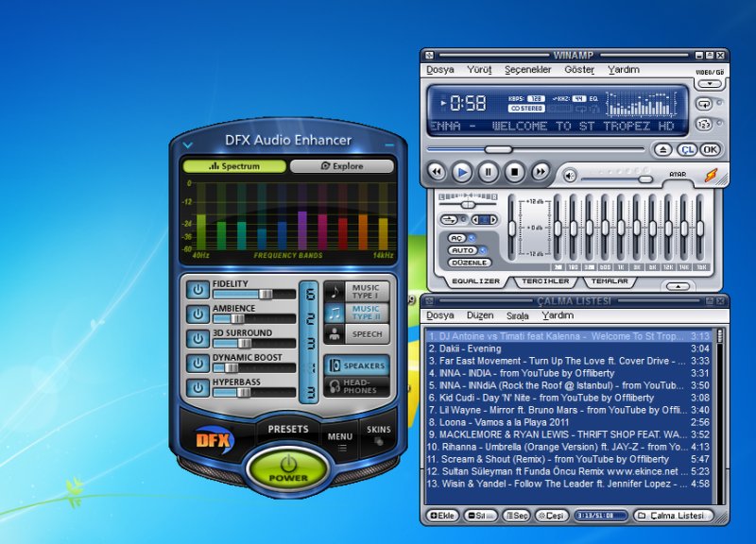The image size is (756, 544).
Task: Click the DFX Power button
Action: [289, 468]
